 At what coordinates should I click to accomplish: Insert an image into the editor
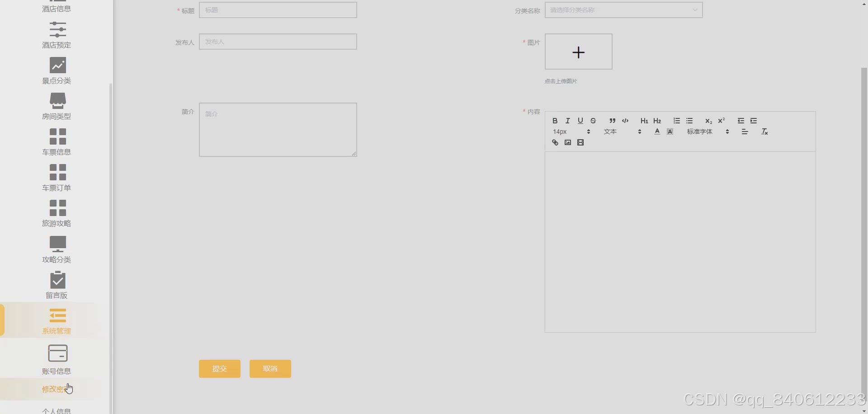click(x=567, y=142)
